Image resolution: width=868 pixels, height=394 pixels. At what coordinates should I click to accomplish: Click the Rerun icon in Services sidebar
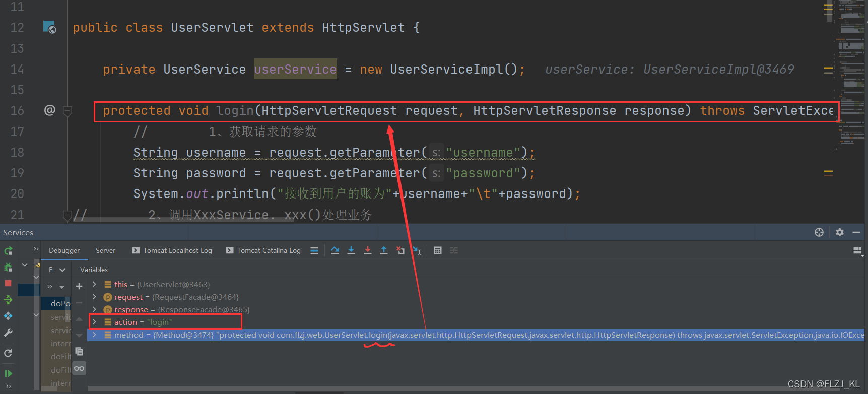(x=8, y=250)
